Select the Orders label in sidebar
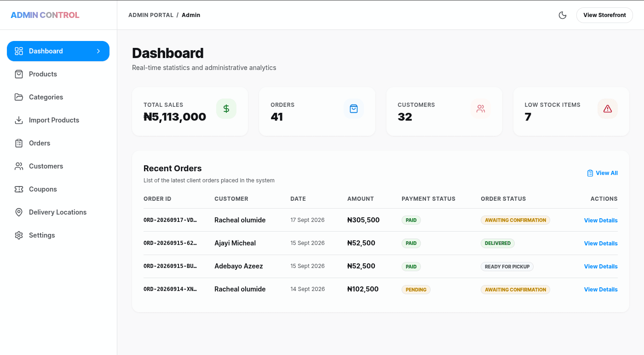 [x=40, y=143]
